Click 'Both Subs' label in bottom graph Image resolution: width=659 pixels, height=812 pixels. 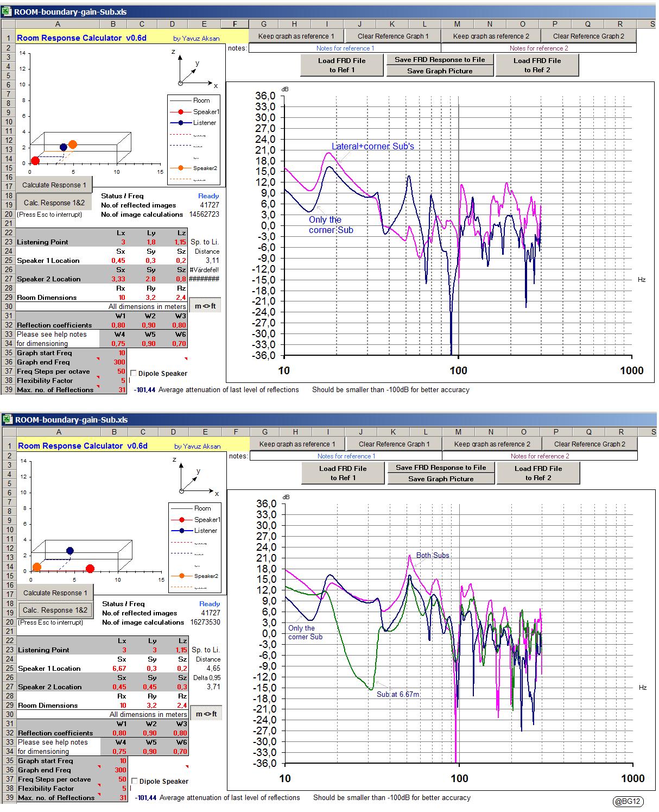coord(433,555)
